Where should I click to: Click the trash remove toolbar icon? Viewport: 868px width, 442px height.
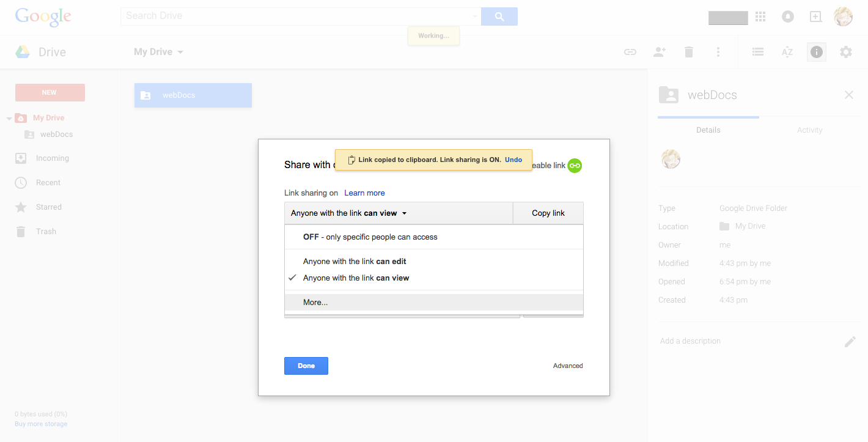click(x=689, y=53)
